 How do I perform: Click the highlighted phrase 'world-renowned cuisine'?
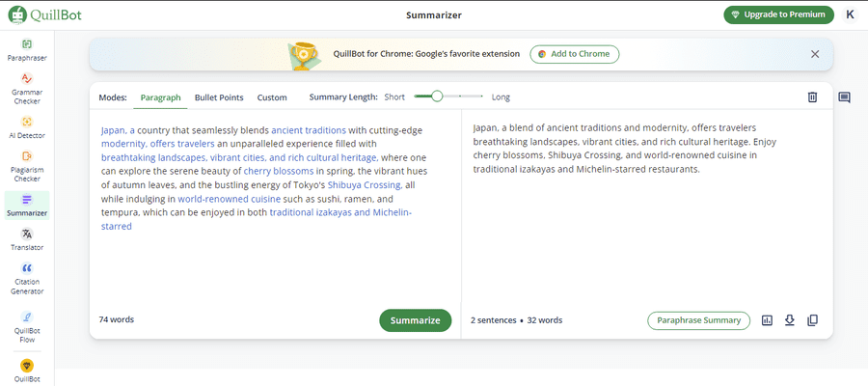pyautogui.click(x=230, y=199)
